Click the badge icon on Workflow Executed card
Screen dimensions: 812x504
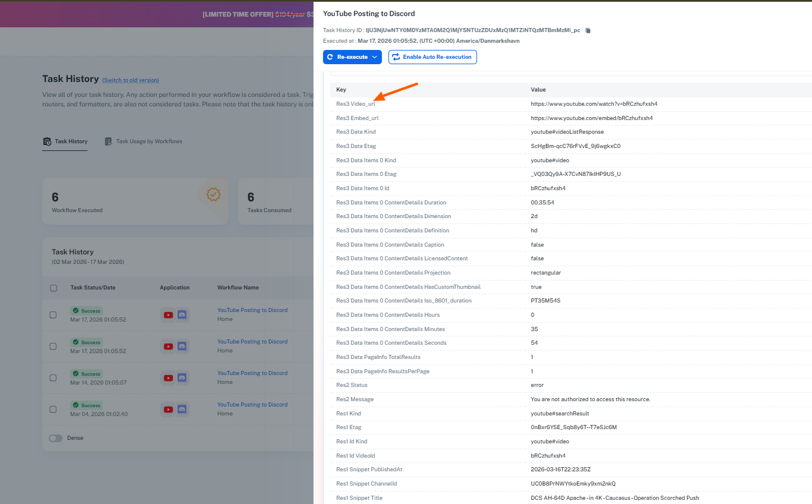[213, 194]
